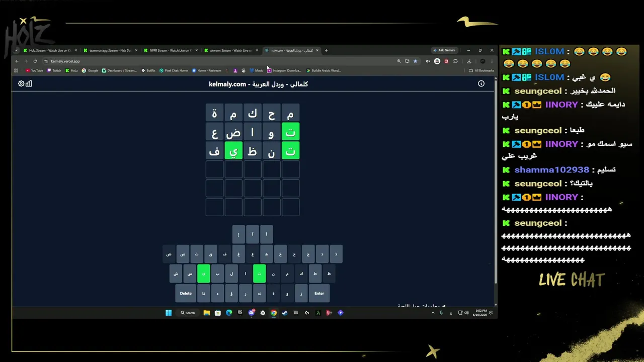Screen dimensions: 644x362
Task: Tap the ش key on the keyboard
Action: tap(176, 274)
